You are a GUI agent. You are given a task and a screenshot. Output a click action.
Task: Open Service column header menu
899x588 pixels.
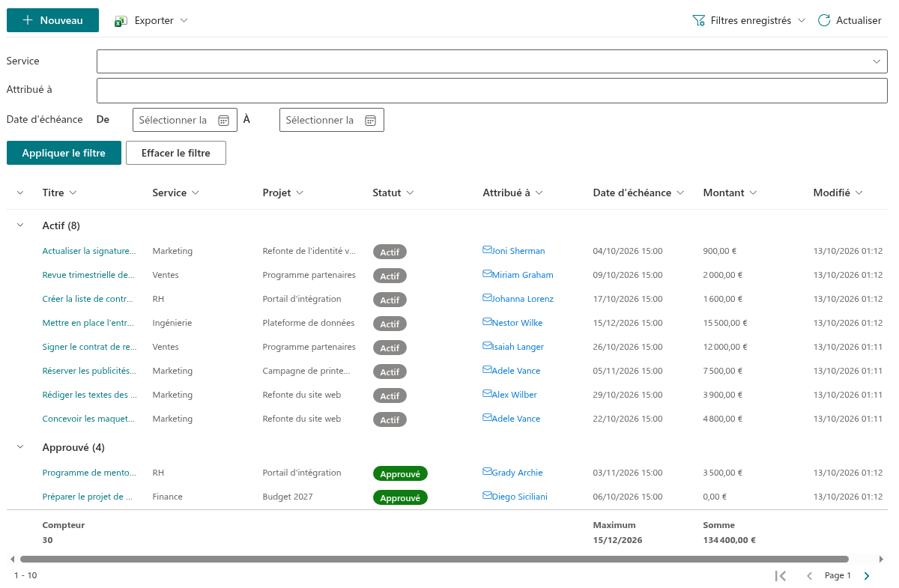point(176,193)
